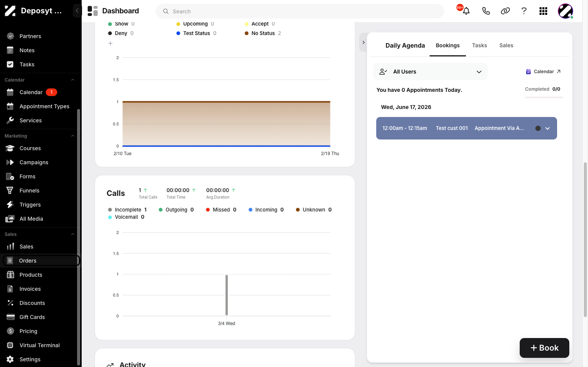The height and width of the screenshot is (367, 588).
Task: Expand the Test cust 001 appointment
Action: (x=548, y=128)
